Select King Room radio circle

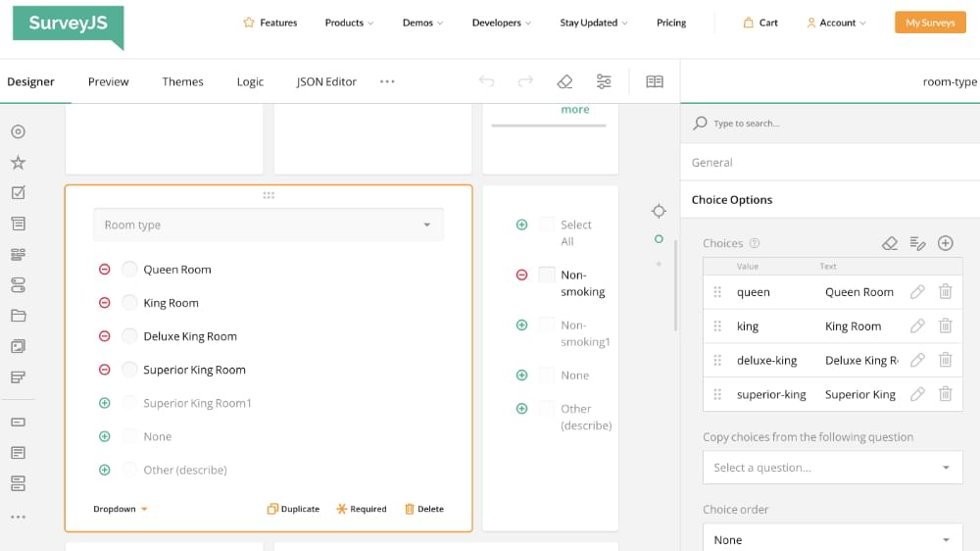pos(129,303)
